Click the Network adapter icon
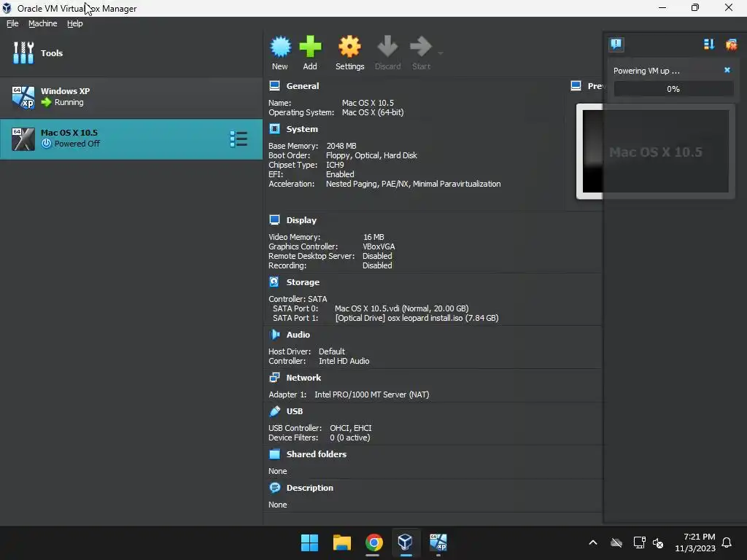 click(x=274, y=377)
